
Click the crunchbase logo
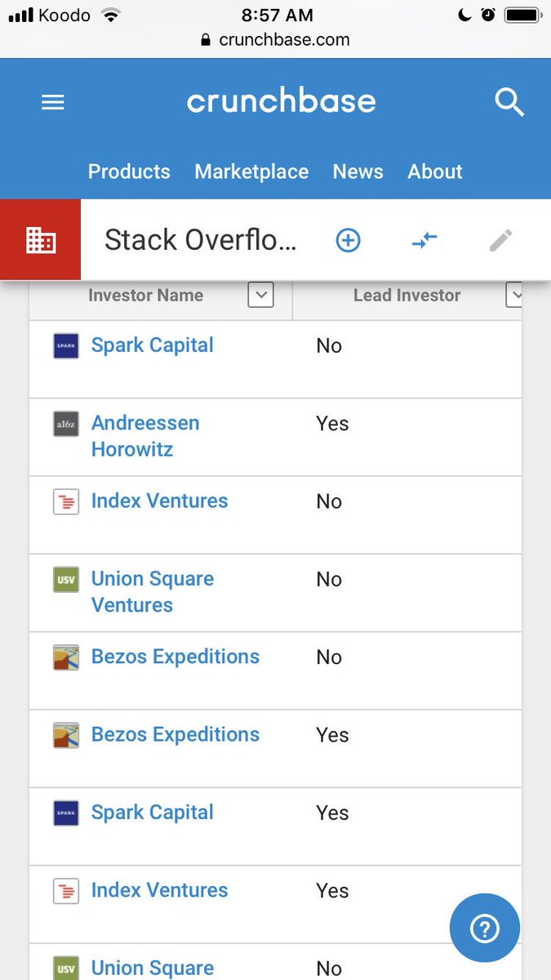pos(282,102)
